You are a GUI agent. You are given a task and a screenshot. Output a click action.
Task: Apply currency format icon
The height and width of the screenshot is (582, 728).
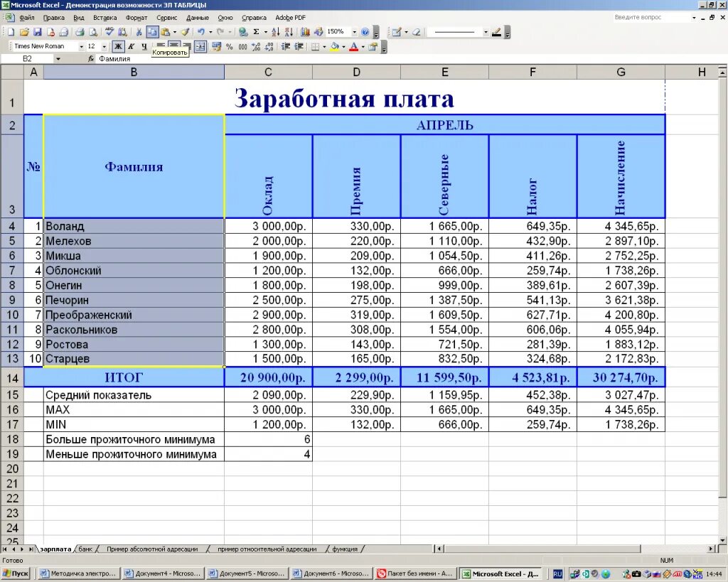click(216, 46)
